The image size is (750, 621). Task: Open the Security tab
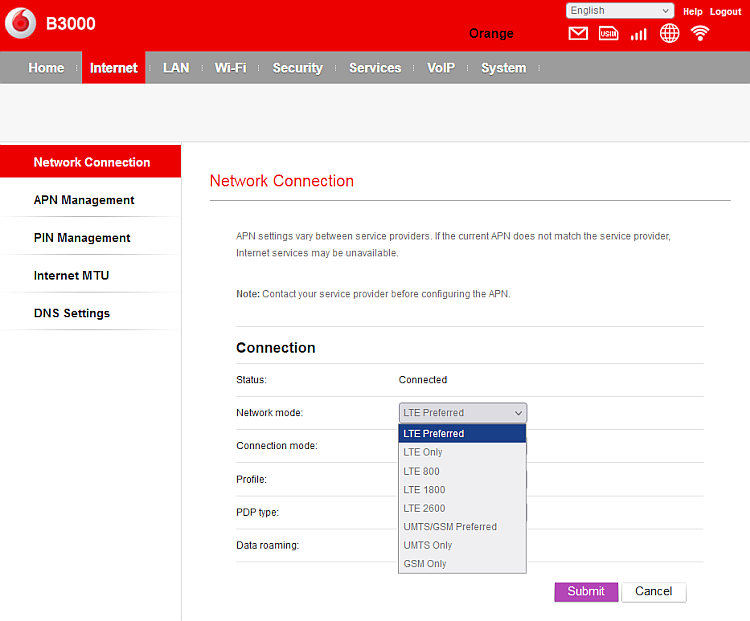297,68
